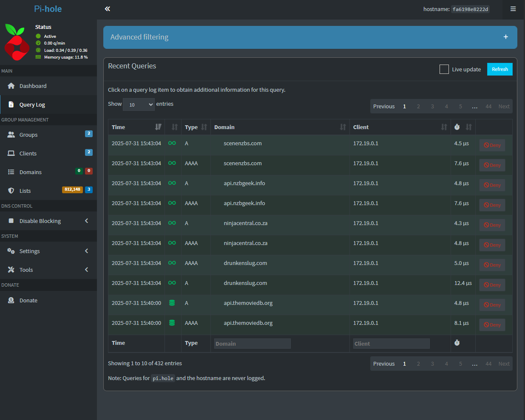Open the hamburger menu at top right
This screenshot has width=525, height=420.
513,9
